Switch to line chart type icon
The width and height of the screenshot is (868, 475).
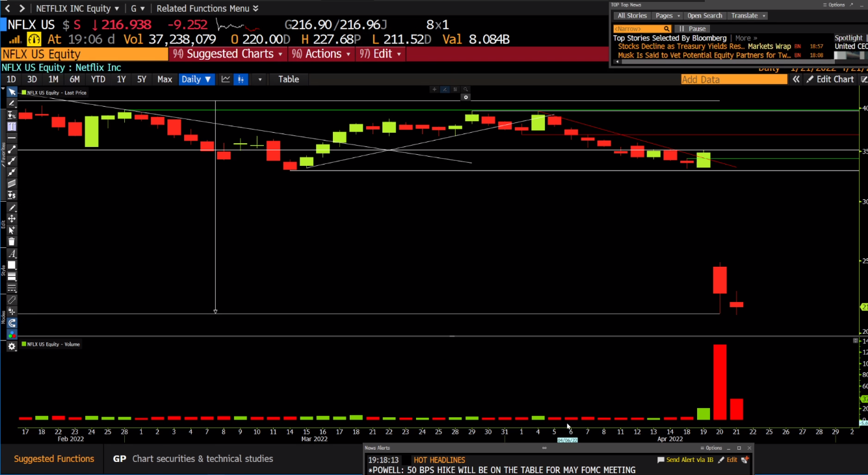pos(226,79)
